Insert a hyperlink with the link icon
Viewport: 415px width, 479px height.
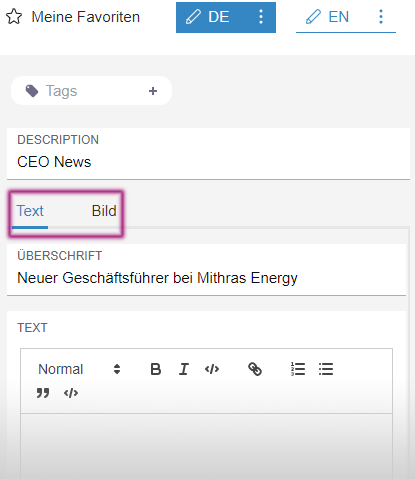[255, 369]
